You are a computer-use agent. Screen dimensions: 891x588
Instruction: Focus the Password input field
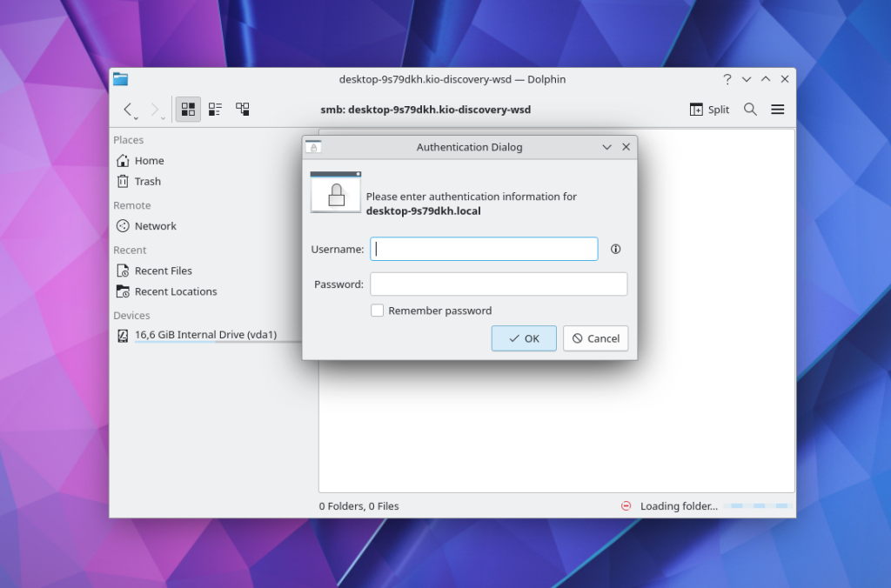pos(499,284)
